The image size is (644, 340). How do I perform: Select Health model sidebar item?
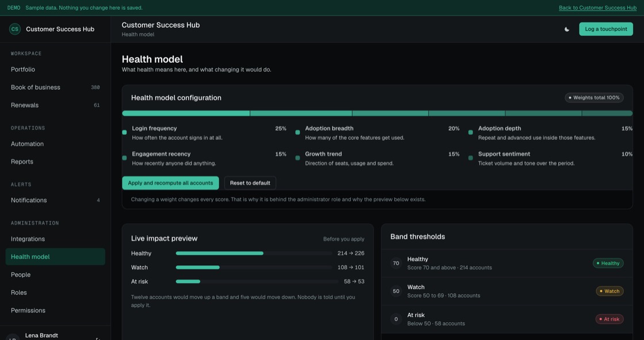click(x=55, y=257)
